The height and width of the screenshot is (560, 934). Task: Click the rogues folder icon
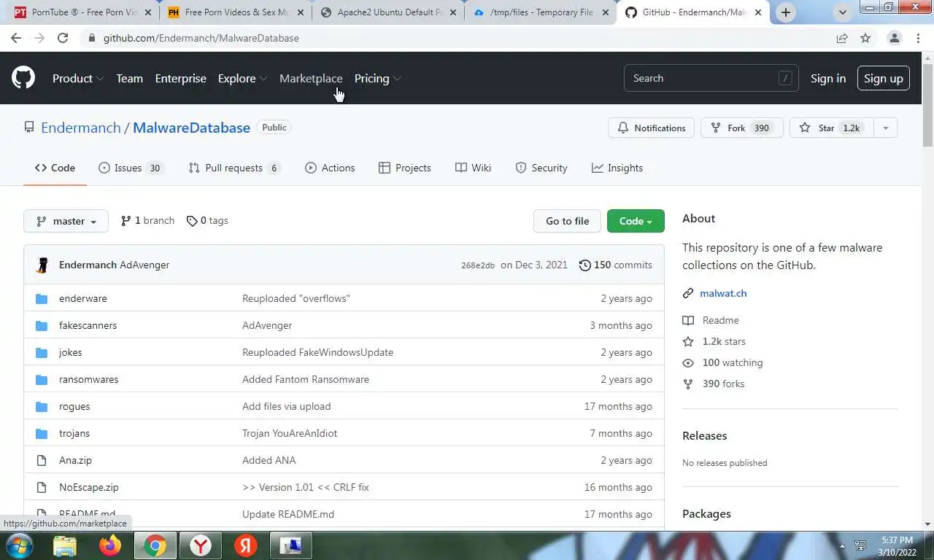click(x=42, y=406)
